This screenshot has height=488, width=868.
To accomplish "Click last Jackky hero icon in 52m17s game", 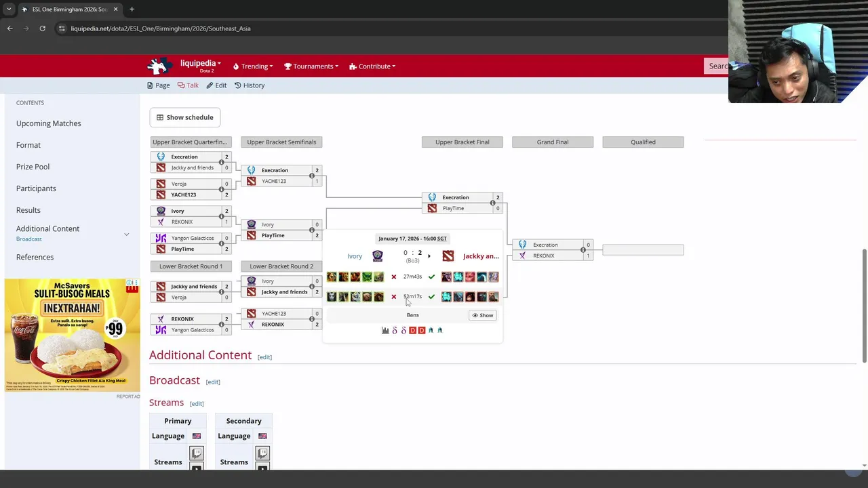I will tap(493, 297).
